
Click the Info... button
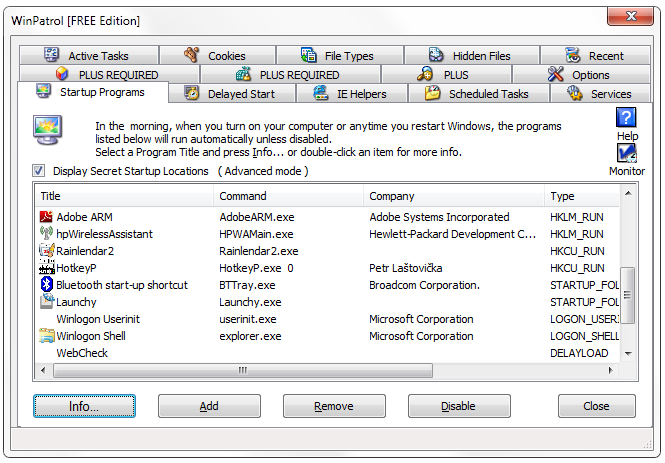pyautogui.click(x=84, y=406)
